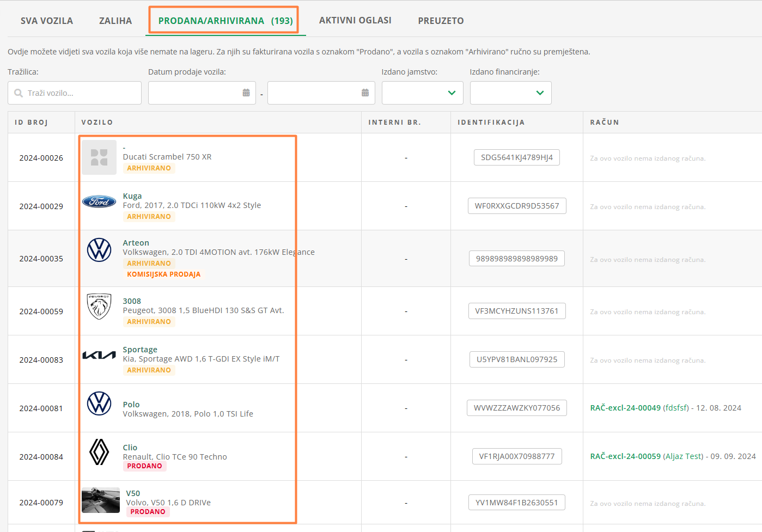Switch to the Sva vozila tab
The height and width of the screenshot is (532, 762).
47,21
